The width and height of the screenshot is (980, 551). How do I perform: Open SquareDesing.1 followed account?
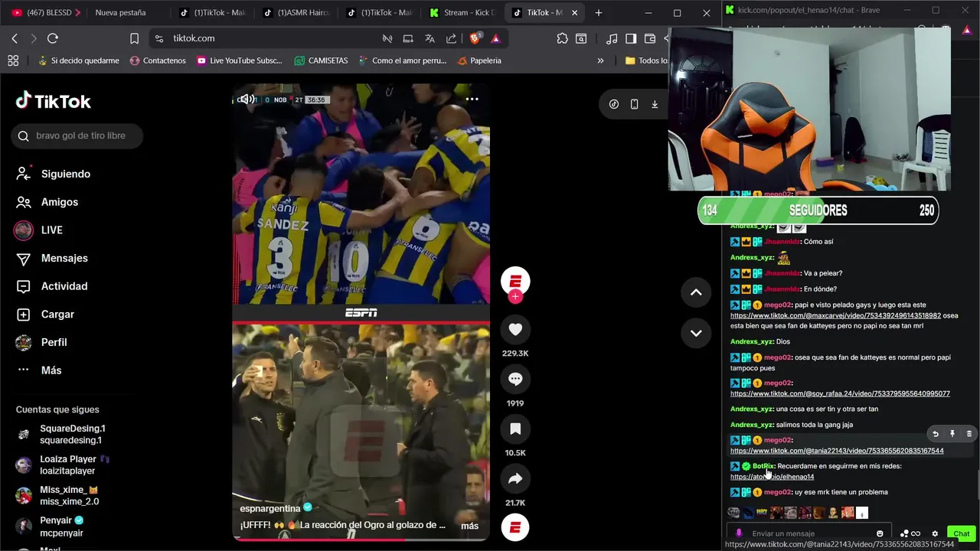pyautogui.click(x=61, y=434)
